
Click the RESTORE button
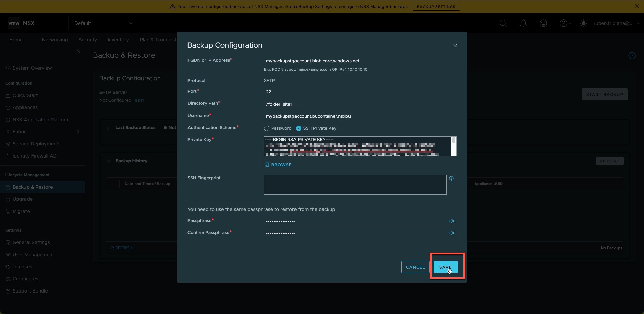609,161
